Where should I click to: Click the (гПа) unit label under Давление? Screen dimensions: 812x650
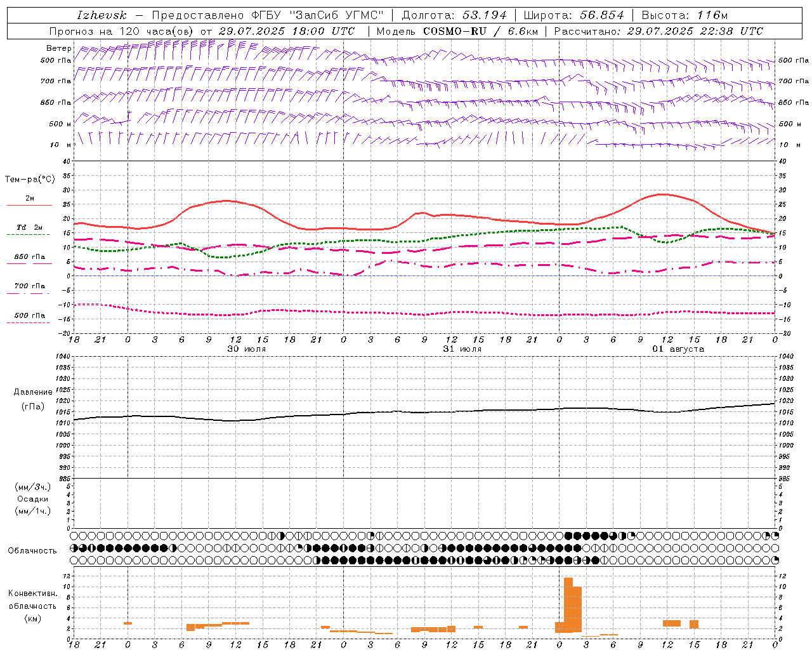[33, 406]
